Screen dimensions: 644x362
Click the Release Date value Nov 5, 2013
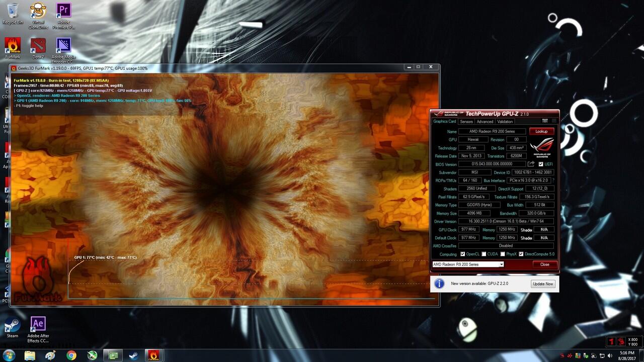[471, 156]
